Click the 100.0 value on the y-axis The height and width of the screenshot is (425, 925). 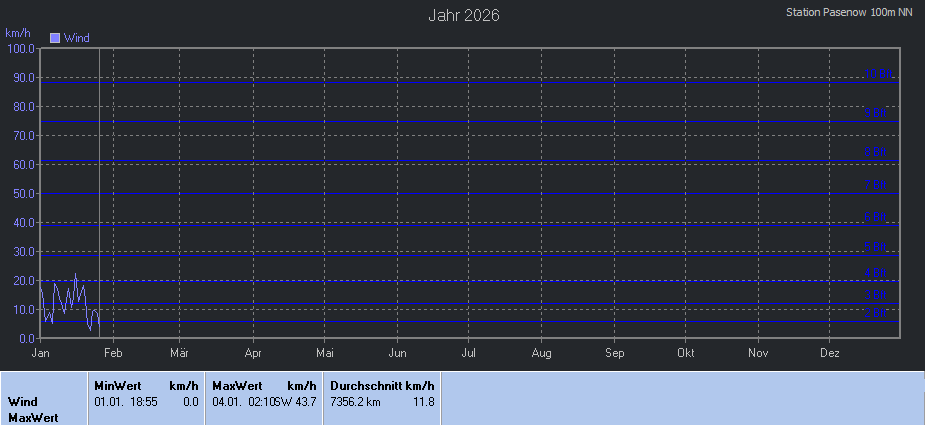pyautogui.click(x=21, y=48)
